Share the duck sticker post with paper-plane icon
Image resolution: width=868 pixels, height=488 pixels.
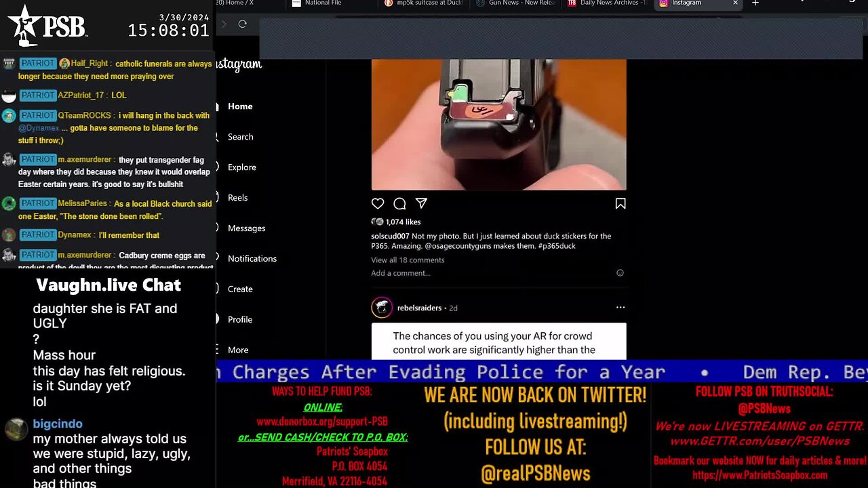(421, 203)
